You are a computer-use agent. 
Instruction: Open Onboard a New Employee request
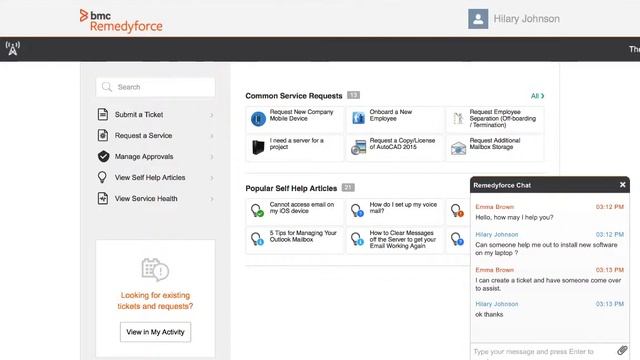tap(395, 119)
